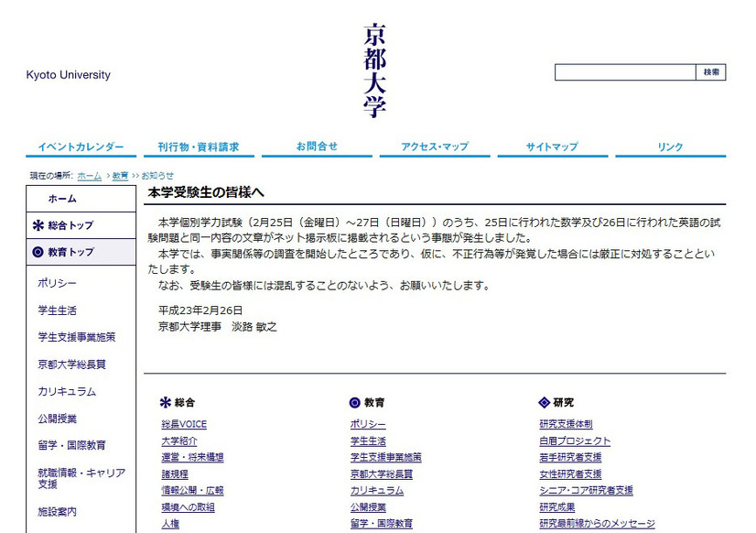756x533 pixels.
Task: Open the お問合せ tab
Action: pyautogui.click(x=317, y=147)
